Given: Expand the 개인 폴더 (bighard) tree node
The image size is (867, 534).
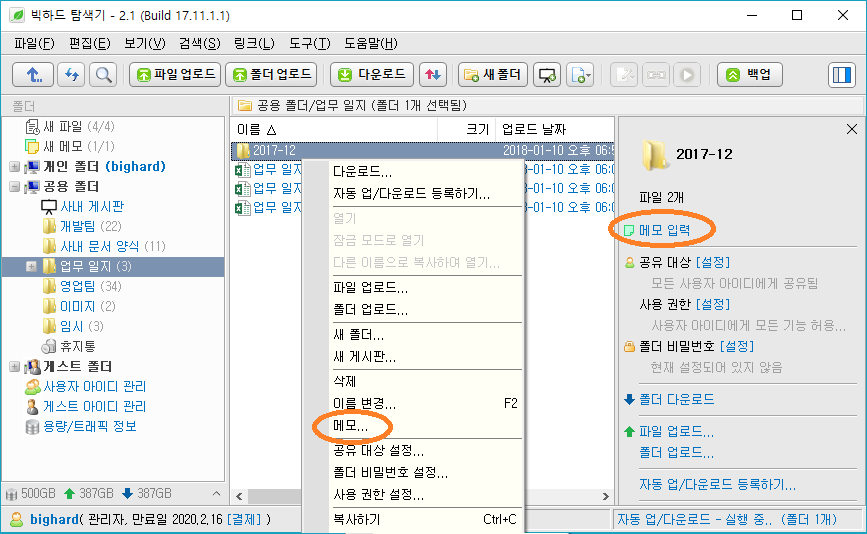Looking at the screenshot, I should pos(14,166).
